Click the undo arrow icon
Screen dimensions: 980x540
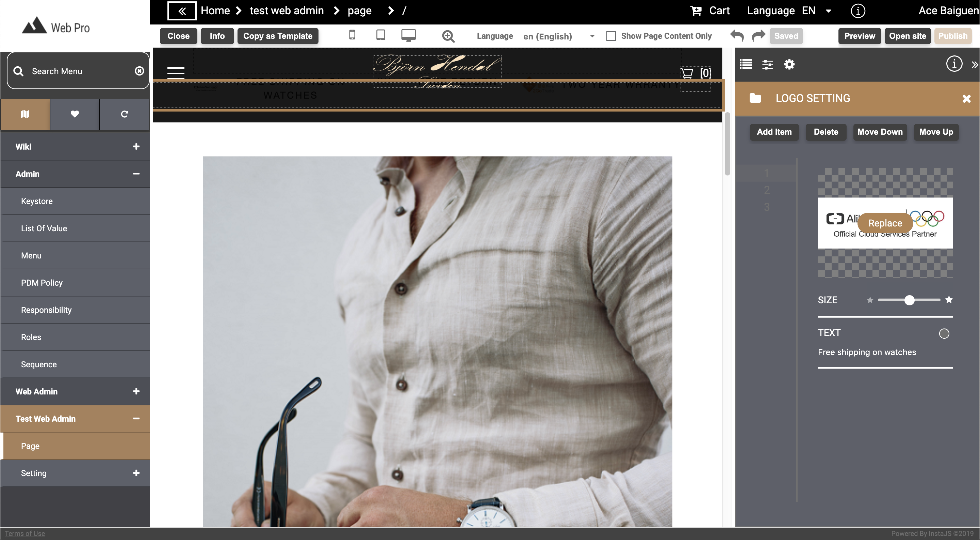click(737, 36)
